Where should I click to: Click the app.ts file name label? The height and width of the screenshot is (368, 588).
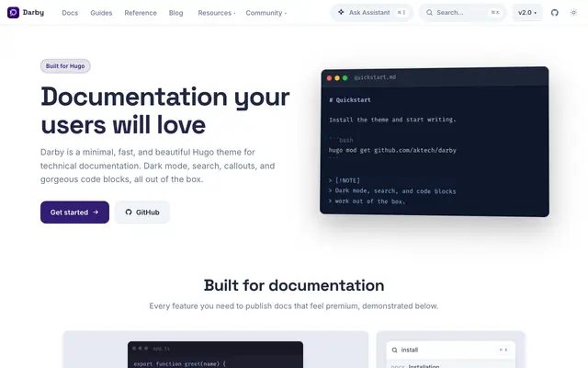[x=162, y=349]
